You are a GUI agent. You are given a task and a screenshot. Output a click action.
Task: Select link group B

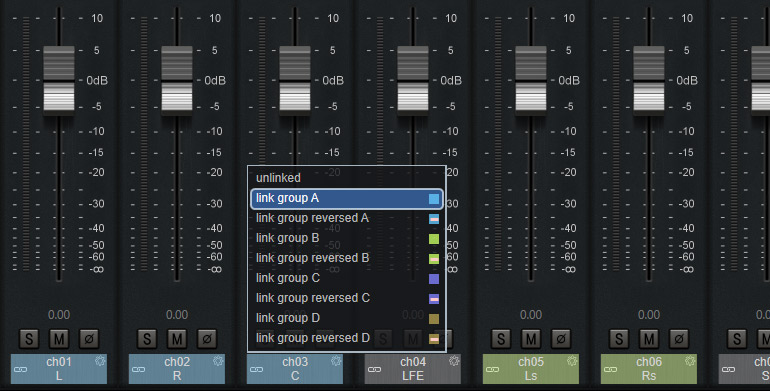[x=347, y=238]
